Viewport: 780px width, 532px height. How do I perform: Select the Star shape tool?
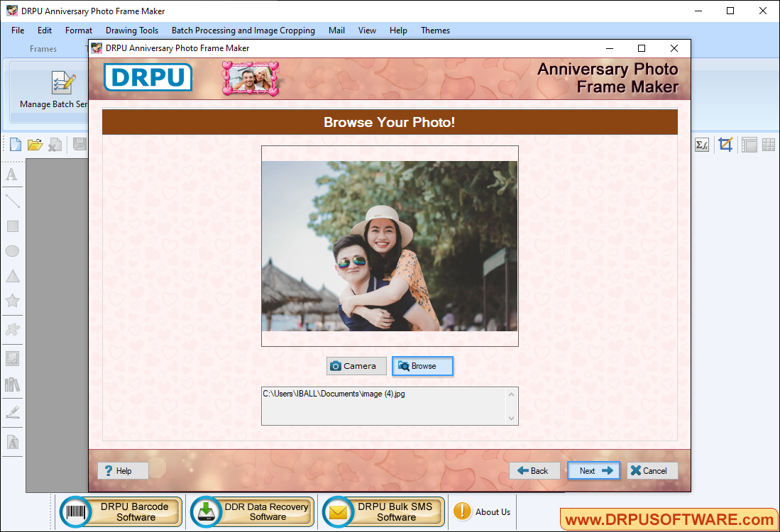point(12,301)
